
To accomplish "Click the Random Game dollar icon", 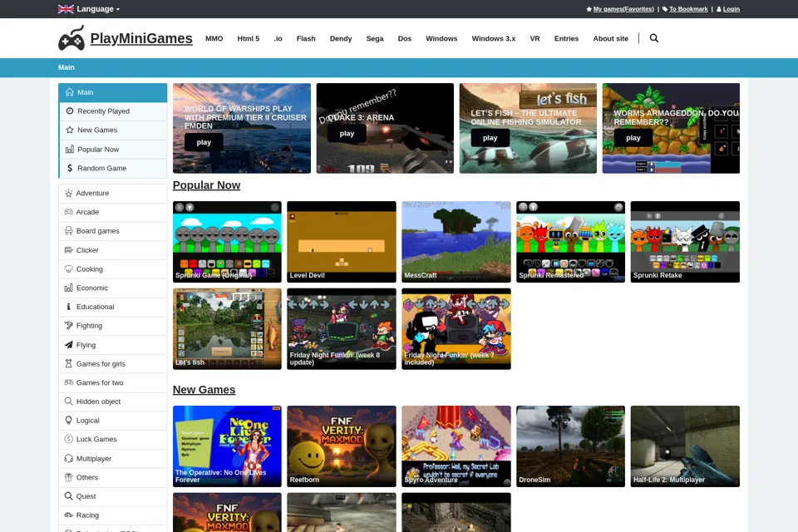I will tap(70, 168).
